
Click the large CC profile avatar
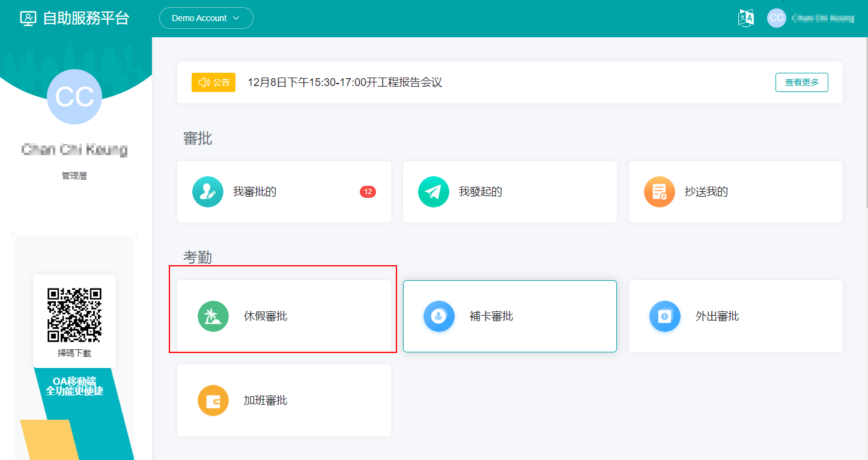click(74, 97)
